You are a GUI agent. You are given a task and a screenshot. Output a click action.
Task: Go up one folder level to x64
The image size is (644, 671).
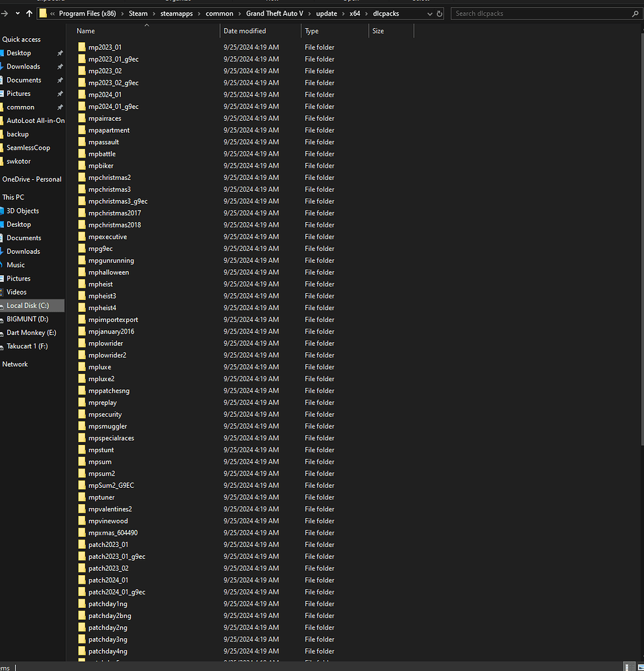[28, 13]
